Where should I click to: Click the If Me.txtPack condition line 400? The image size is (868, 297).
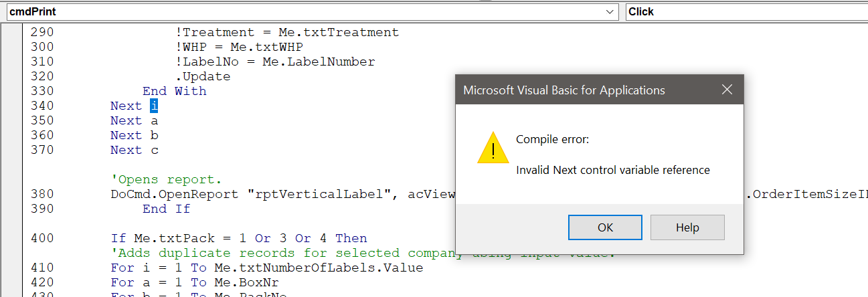(x=239, y=238)
